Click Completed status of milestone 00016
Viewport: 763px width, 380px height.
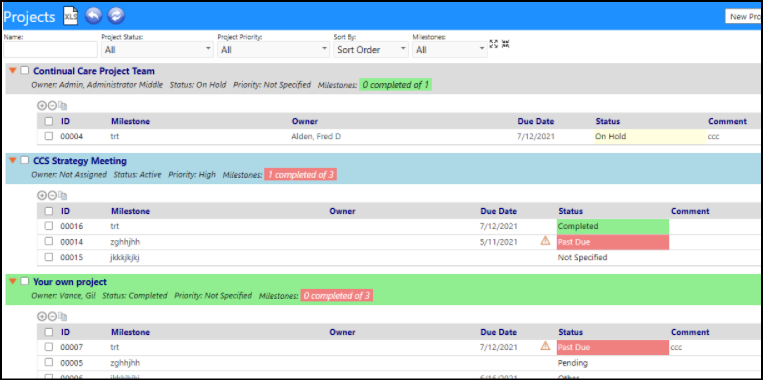(x=613, y=226)
